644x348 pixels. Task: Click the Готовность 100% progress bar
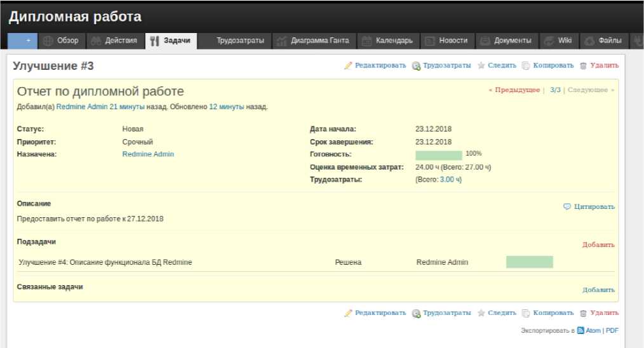pos(438,155)
